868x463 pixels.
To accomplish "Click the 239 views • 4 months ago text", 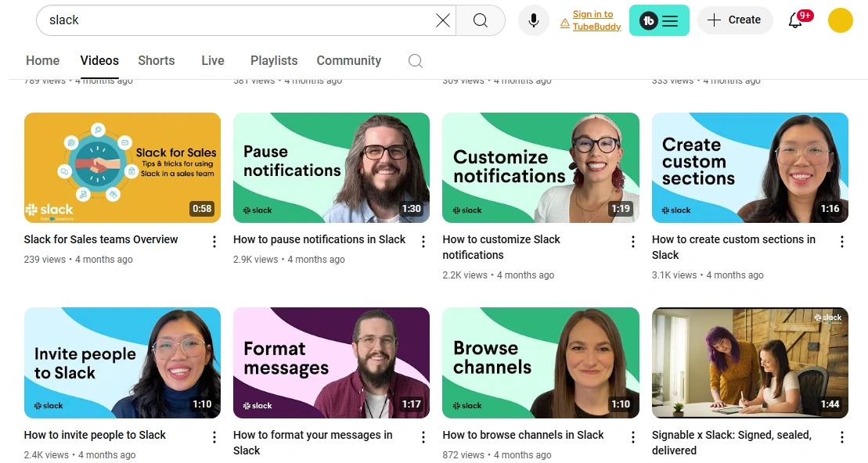I will [x=78, y=260].
